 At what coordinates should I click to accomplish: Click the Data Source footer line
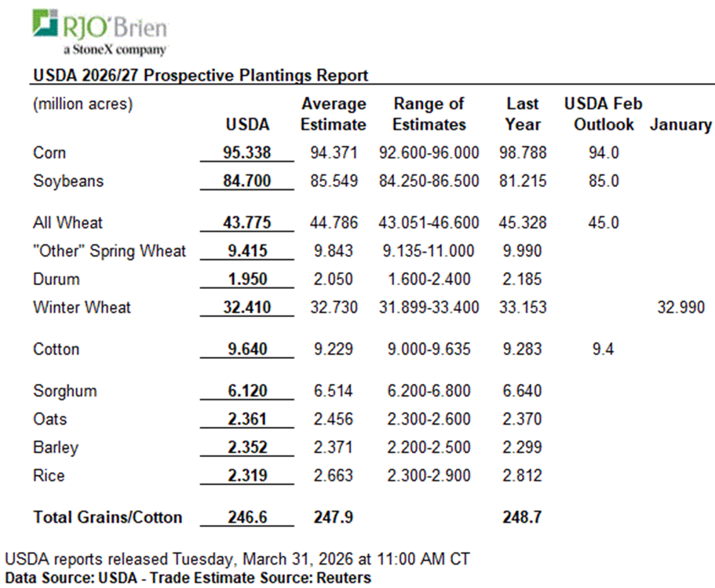(x=188, y=577)
